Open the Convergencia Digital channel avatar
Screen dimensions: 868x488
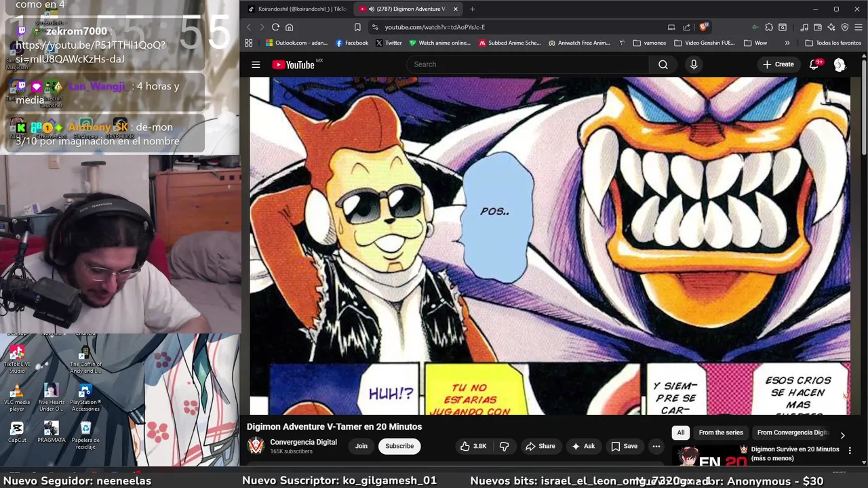click(256, 445)
